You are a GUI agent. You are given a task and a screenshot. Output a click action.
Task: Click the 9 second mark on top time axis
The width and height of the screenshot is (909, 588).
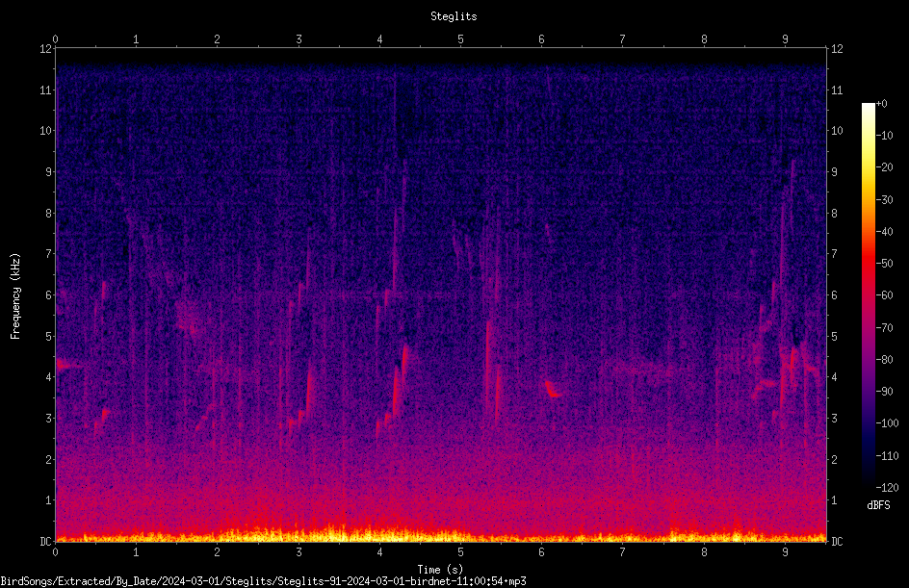tap(785, 38)
